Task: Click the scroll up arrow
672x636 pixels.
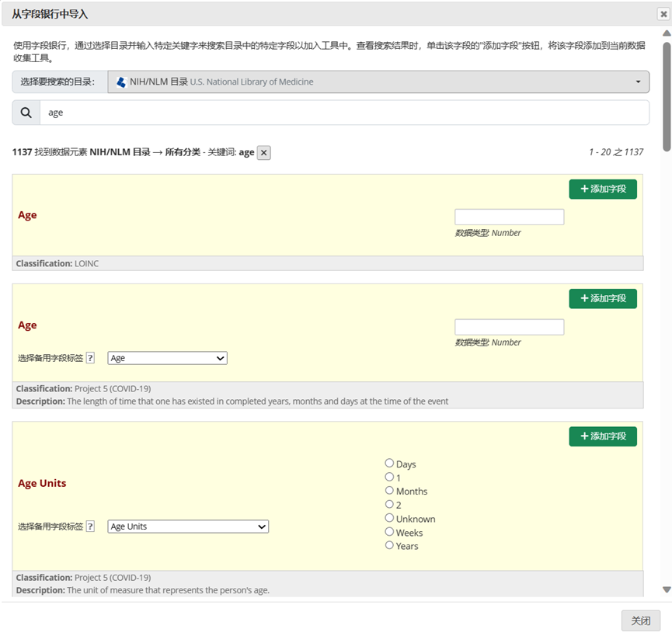Action: click(x=667, y=33)
